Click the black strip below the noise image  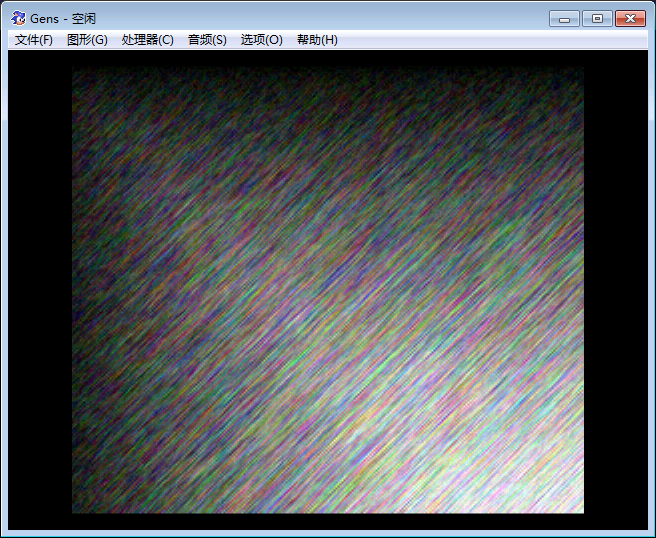[328, 521]
